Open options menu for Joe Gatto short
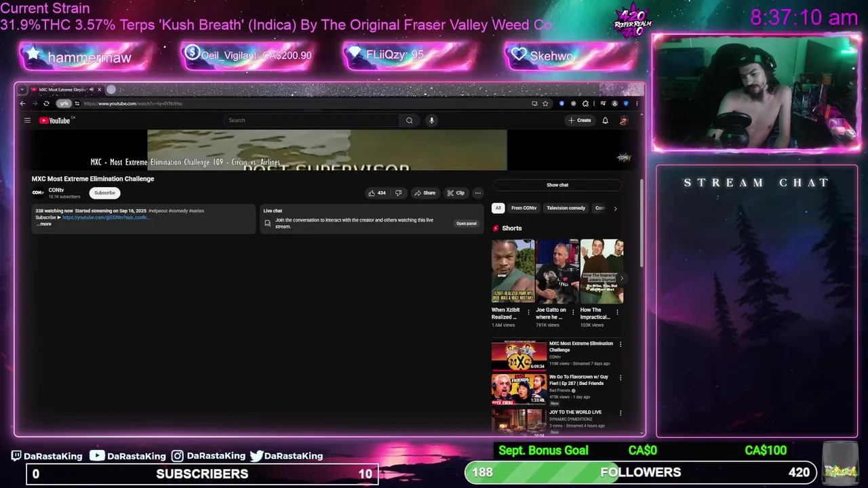Screen dimensions: 868x488 [573, 312]
